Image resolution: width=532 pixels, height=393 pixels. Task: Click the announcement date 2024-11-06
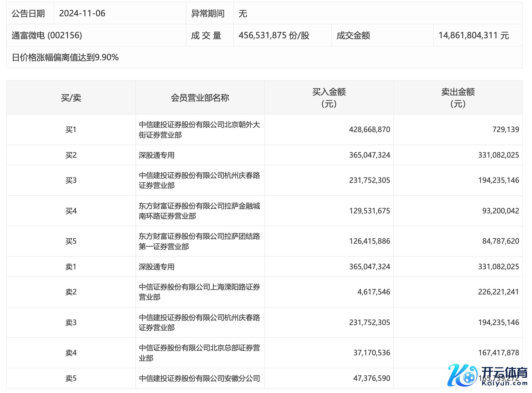[x=82, y=13]
